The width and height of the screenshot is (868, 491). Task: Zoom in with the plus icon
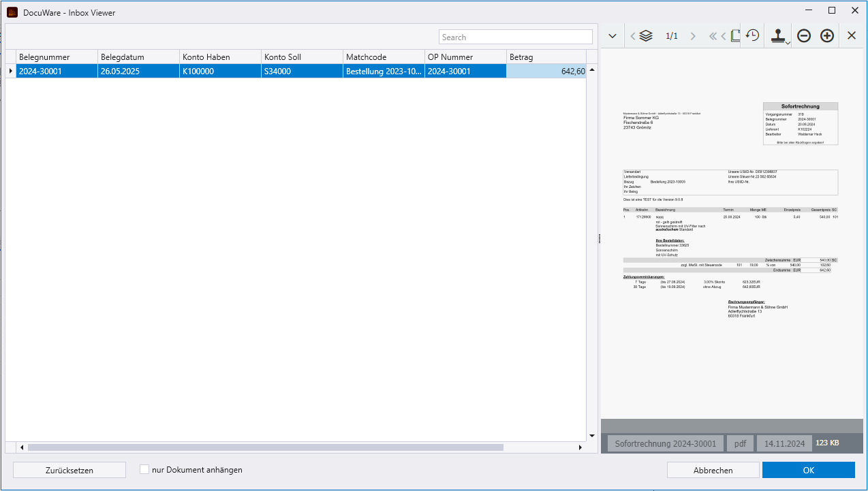point(827,36)
